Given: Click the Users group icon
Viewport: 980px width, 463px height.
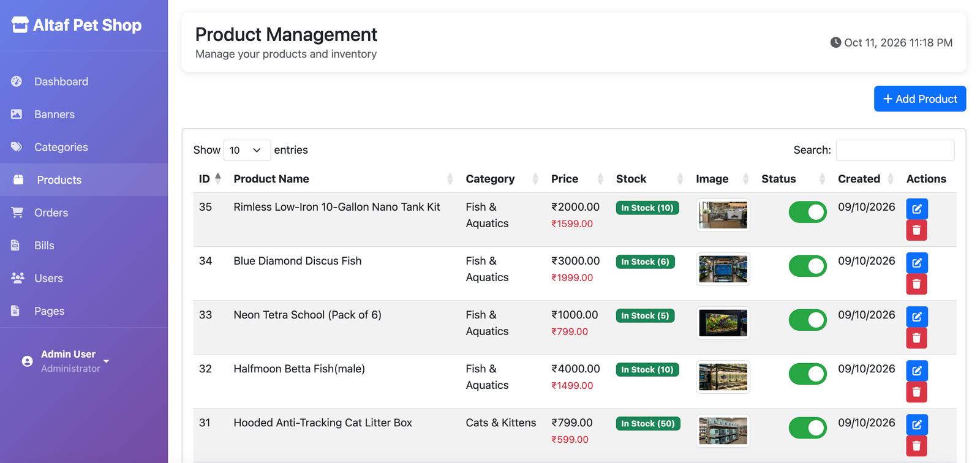Looking at the screenshot, I should click(18, 278).
